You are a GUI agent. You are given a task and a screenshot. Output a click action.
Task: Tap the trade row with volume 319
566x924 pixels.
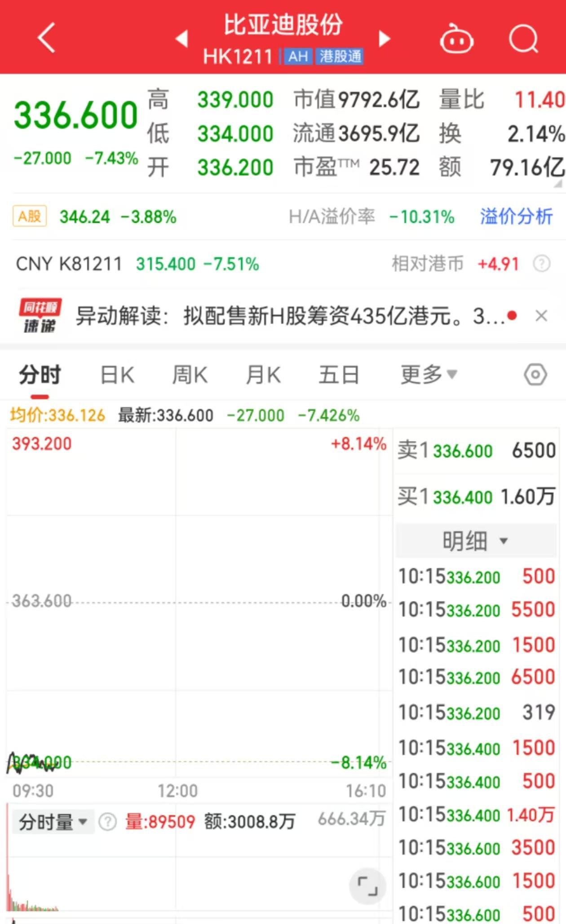pos(477,712)
